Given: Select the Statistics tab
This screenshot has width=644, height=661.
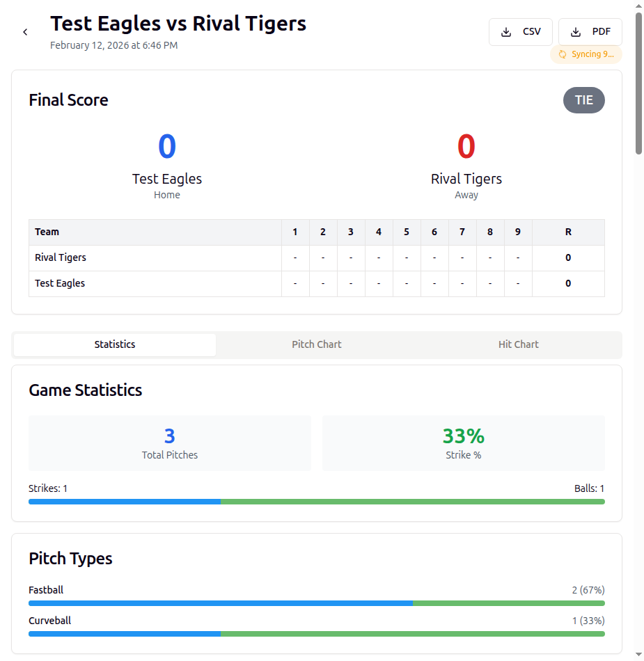Looking at the screenshot, I should [x=114, y=344].
